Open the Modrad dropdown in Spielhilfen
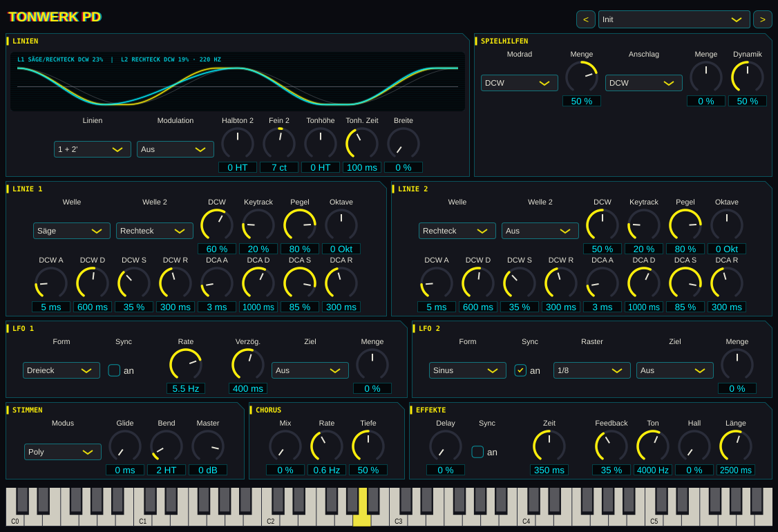Screen dimensions: 778x532 click(520, 83)
